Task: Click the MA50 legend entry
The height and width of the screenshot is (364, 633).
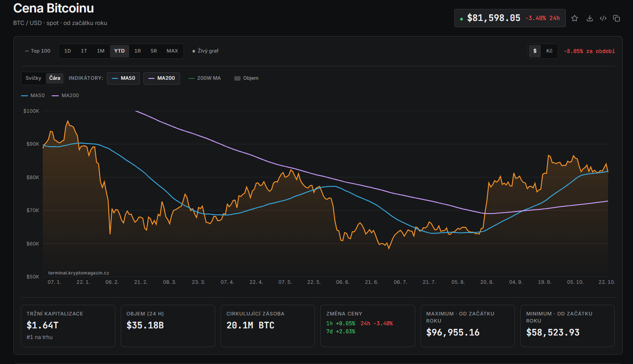Action: [33, 95]
